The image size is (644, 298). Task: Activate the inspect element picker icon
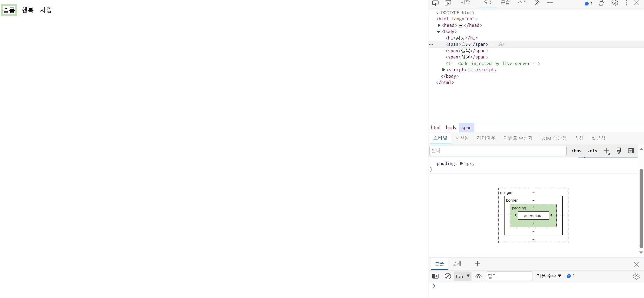pyautogui.click(x=435, y=3)
